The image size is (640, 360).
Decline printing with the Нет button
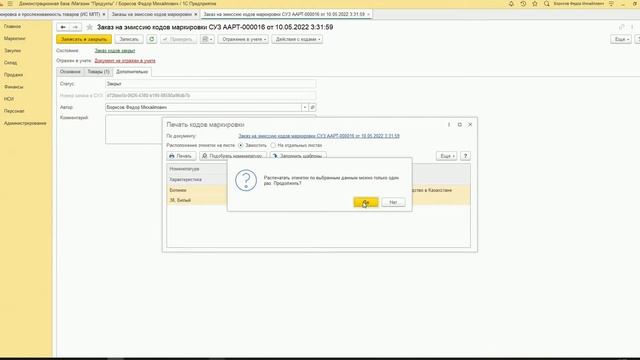393,202
